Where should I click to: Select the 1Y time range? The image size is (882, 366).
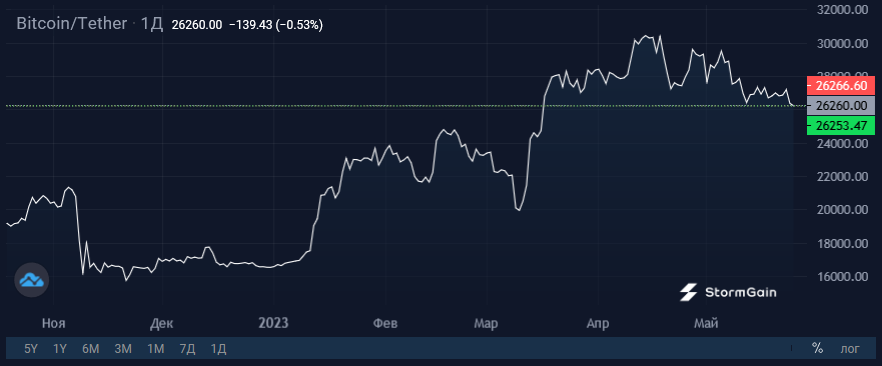60,349
